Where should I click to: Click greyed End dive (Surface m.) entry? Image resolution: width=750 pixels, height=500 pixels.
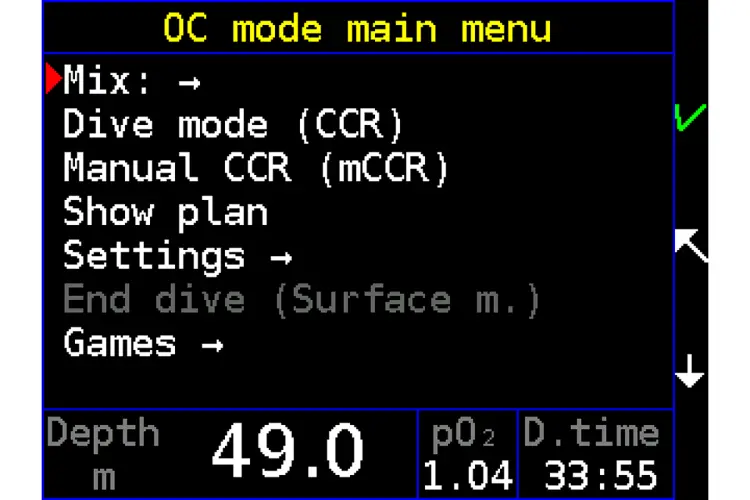pyautogui.click(x=302, y=299)
